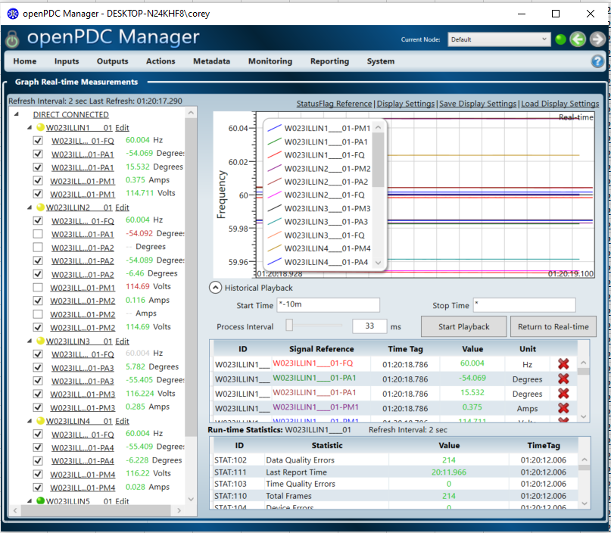Collapse the Historical Playback section
Image resolution: width=612 pixels, height=534 pixels.
[215, 287]
